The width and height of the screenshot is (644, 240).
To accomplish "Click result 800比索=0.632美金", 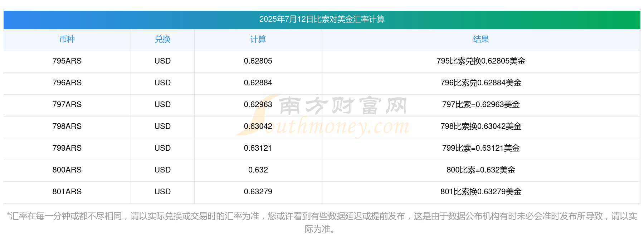I will 481,170.
